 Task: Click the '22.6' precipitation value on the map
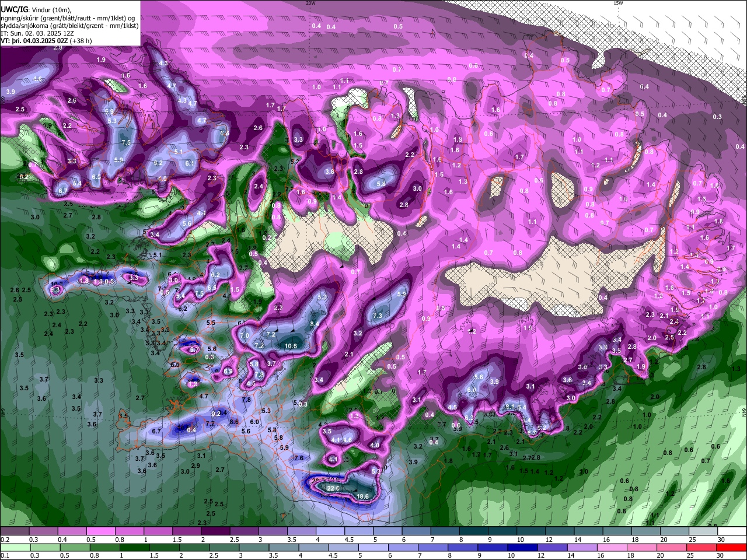tap(333, 488)
